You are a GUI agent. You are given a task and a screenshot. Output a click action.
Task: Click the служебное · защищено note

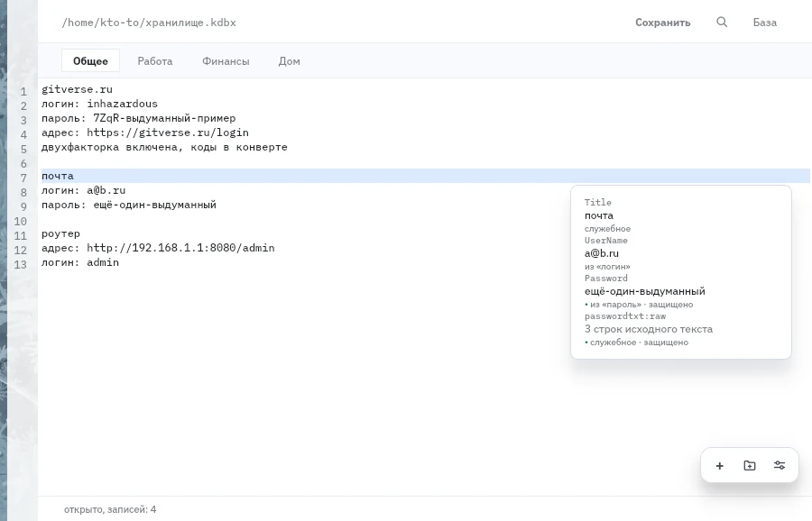pyautogui.click(x=636, y=343)
